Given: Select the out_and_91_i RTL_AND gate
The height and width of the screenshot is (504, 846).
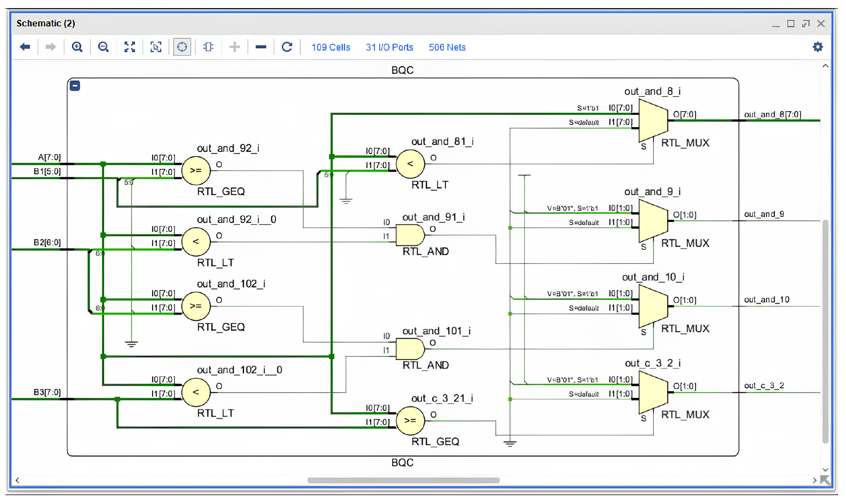Looking at the screenshot, I should tap(410, 235).
